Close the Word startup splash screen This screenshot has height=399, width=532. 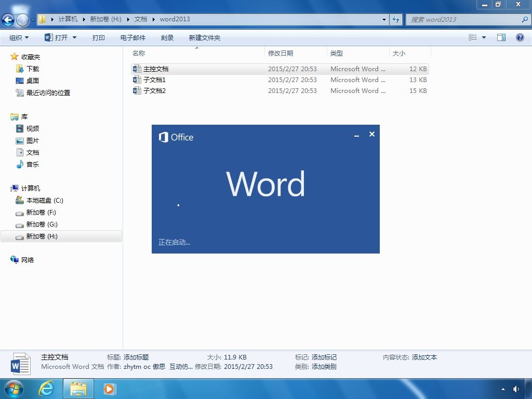(372, 134)
